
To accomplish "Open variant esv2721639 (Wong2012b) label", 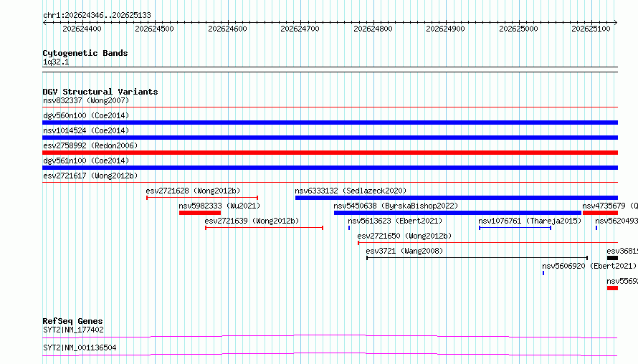I will point(252,221).
